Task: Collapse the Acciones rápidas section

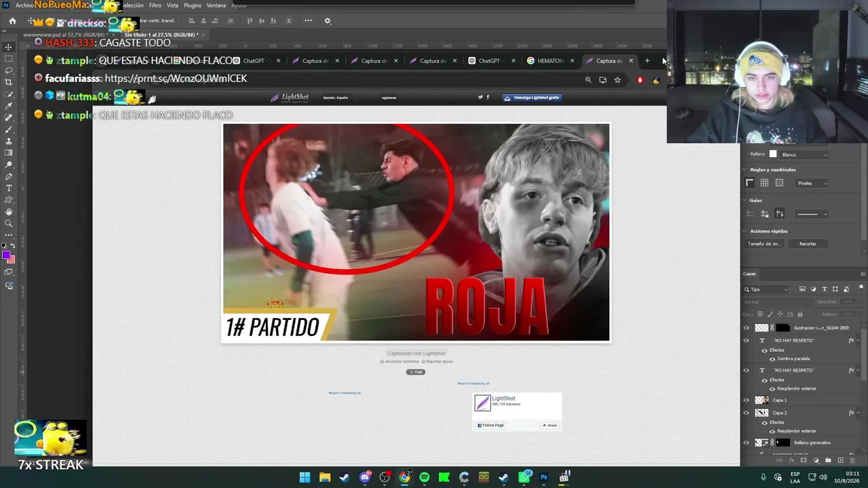Action: (745, 231)
